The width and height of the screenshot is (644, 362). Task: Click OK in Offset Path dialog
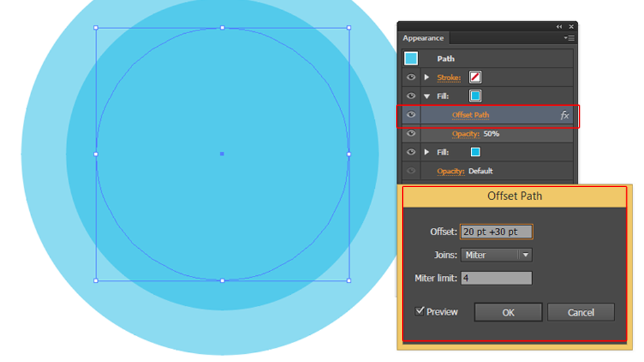(x=508, y=313)
